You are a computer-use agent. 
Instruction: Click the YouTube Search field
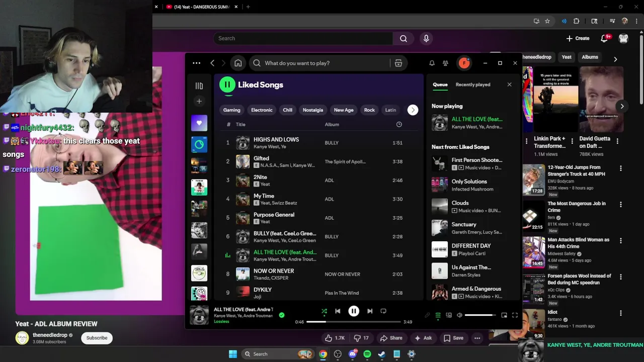click(x=303, y=38)
